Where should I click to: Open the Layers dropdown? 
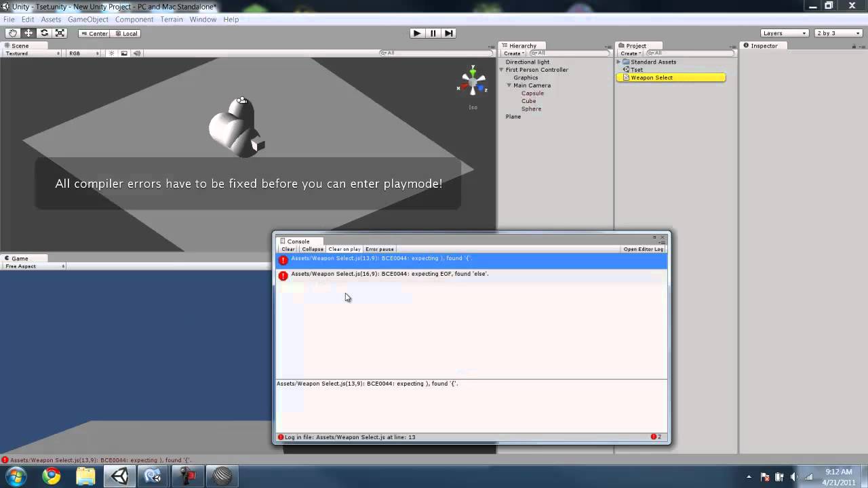(785, 33)
